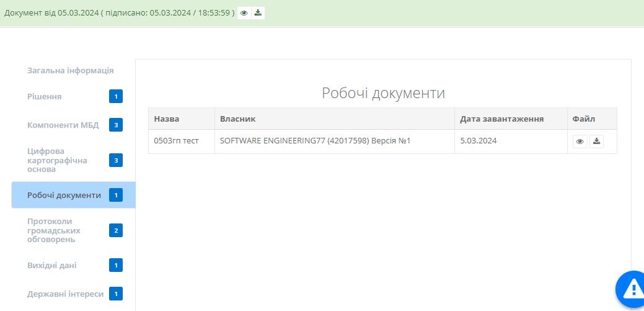The width and height of the screenshot is (644, 311).
Task: Click the Назва column header
Action: (x=167, y=119)
